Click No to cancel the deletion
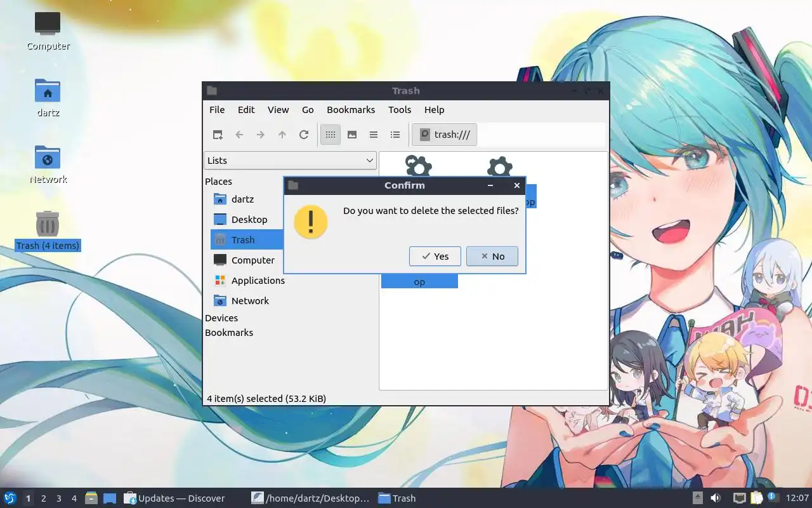The image size is (812, 508). click(x=492, y=257)
